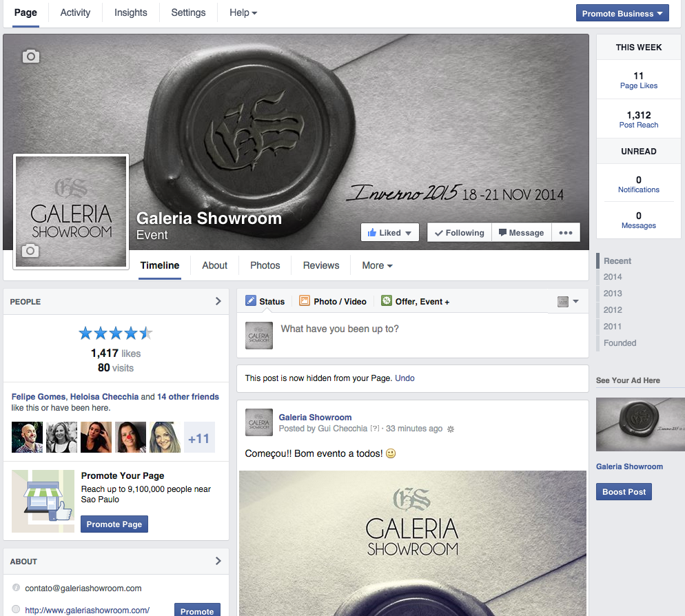685x616 pixels.
Task: Expand the PEOPLE section arrow
Action: tap(218, 301)
